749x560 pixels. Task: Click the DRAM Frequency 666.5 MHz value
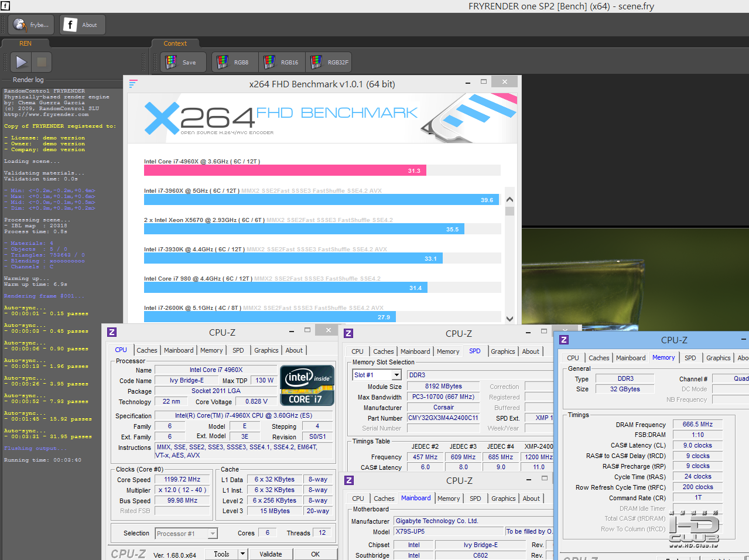point(697,424)
